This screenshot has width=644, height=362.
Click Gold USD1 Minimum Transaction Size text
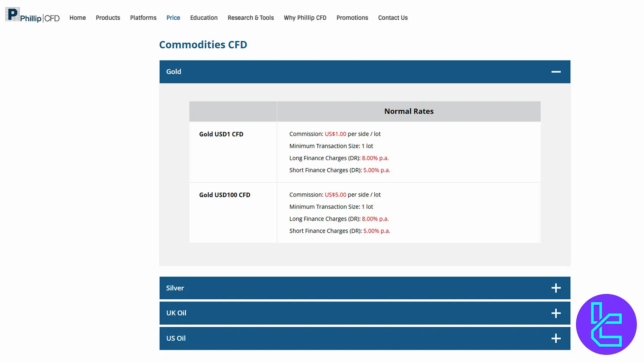331,146
